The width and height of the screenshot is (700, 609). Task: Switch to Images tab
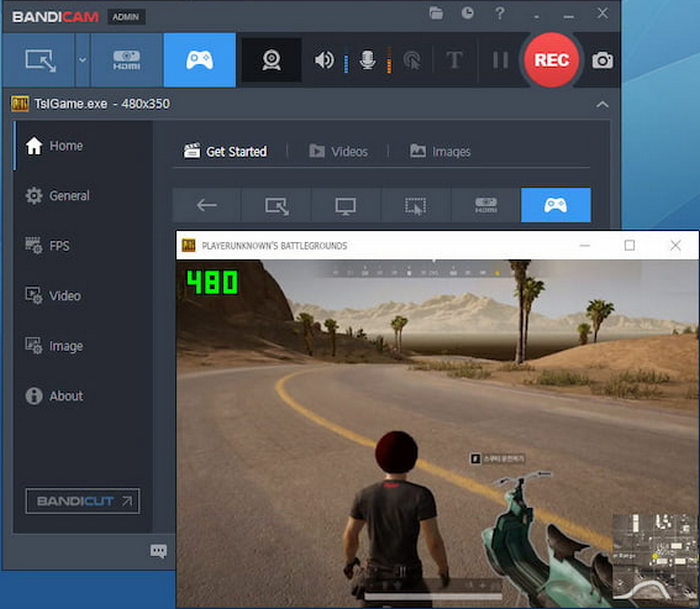click(x=440, y=151)
